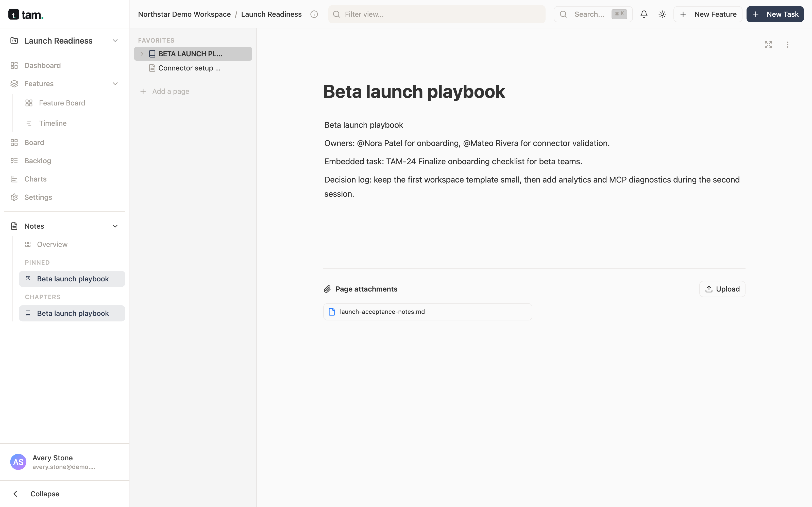Click the pinned Beta launch playbook note
Image resolution: width=812 pixels, height=507 pixels.
tap(72, 279)
